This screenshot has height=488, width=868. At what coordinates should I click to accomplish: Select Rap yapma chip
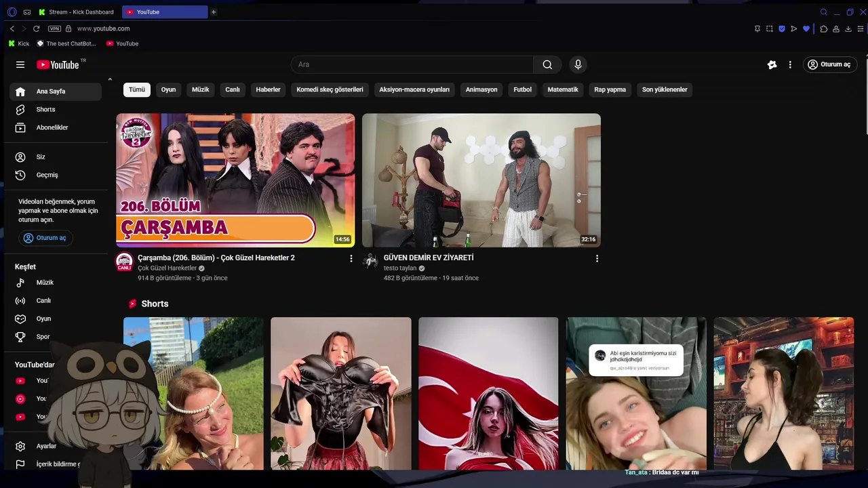click(610, 89)
